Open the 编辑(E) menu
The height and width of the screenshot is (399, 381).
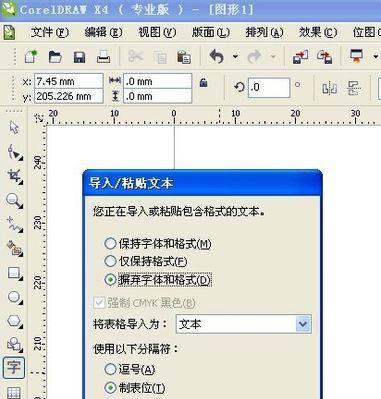(x=103, y=32)
